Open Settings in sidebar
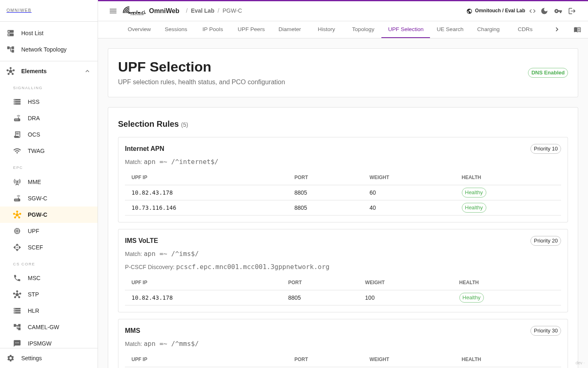The height and width of the screenshot is (368, 588). pyautogui.click(x=49, y=358)
